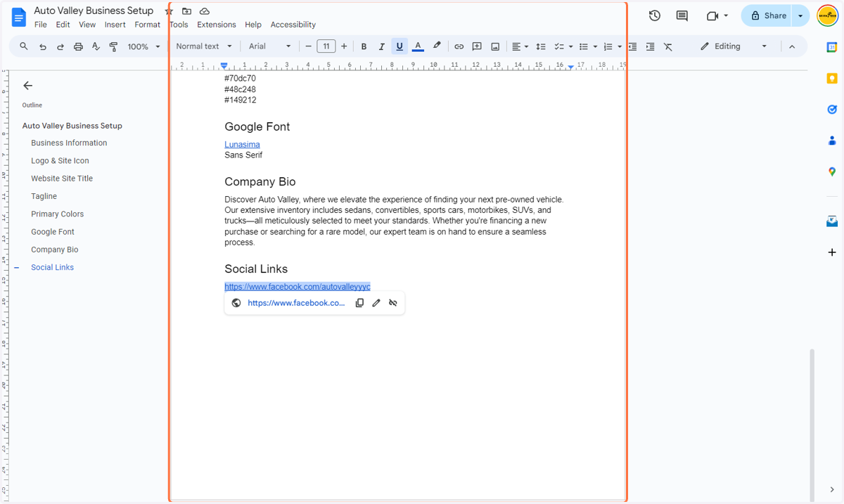The image size is (844, 504).
Task: View cloud document status
Action: tap(205, 11)
